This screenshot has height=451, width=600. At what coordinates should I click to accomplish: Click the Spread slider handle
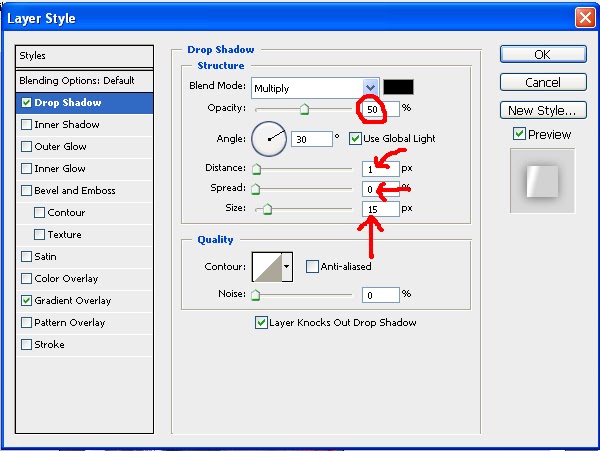(256, 189)
